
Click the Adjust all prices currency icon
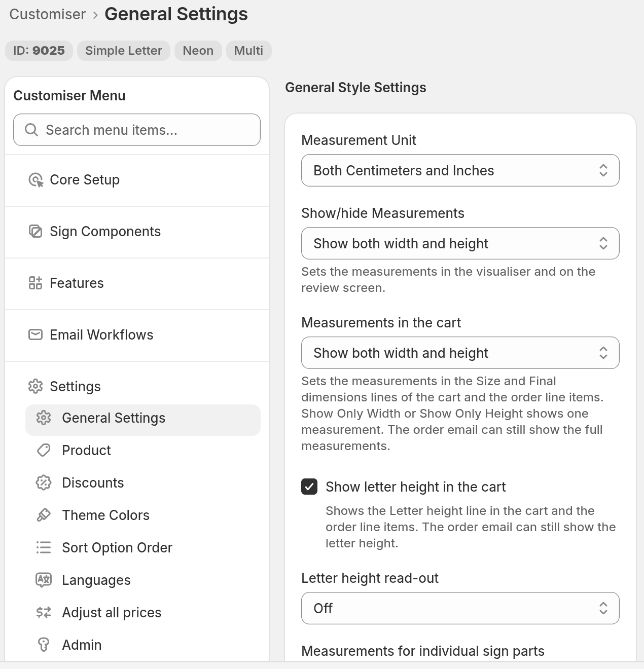(x=44, y=612)
